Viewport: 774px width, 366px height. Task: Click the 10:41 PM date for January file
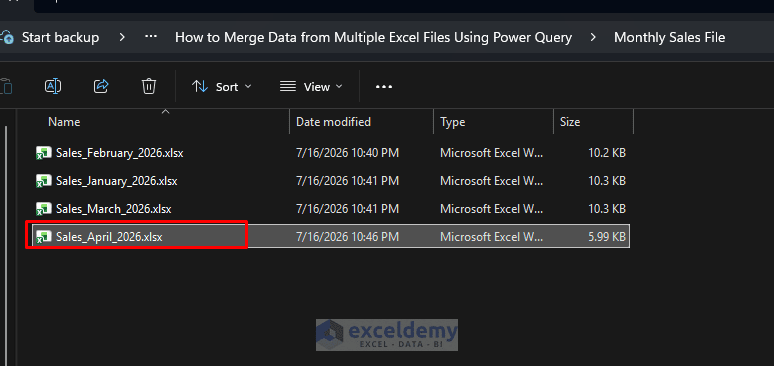pyautogui.click(x=347, y=181)
